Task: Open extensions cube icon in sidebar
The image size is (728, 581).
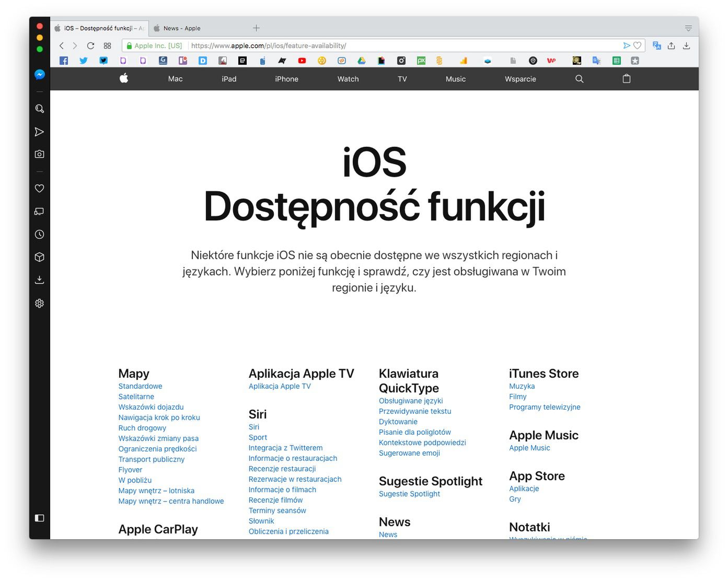Action: 39,257
